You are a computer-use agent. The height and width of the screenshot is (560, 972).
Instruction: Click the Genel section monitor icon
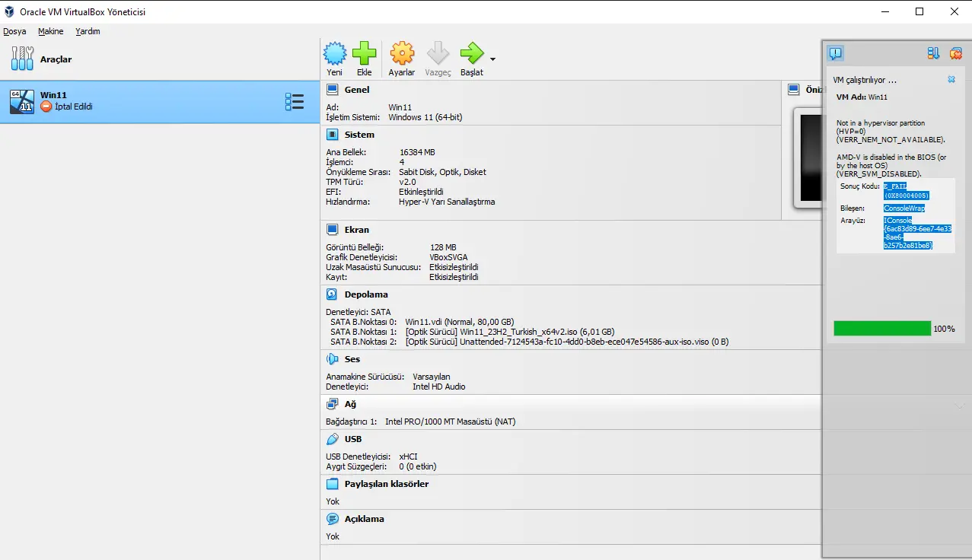[x=332, y=90]
